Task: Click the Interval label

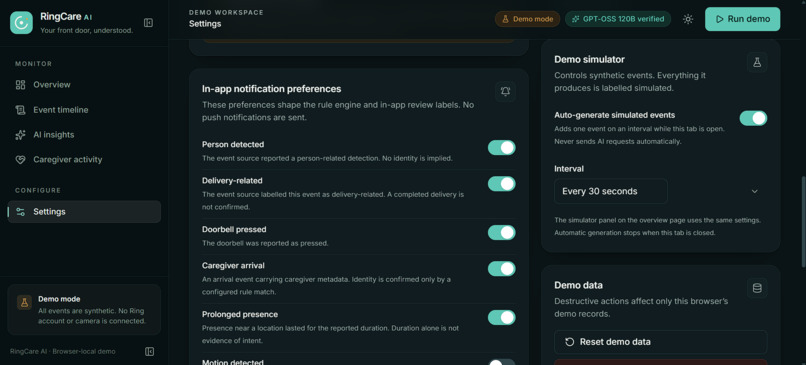Action: click(569, 169)
